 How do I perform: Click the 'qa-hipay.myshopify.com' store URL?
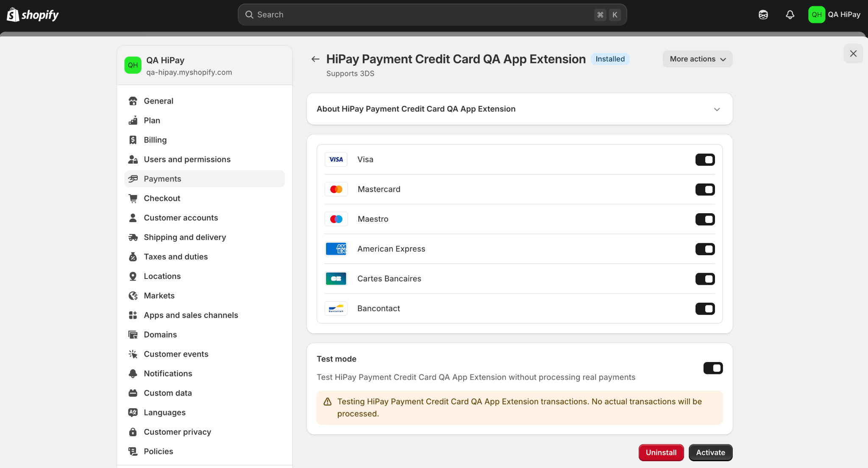(189, 72)
